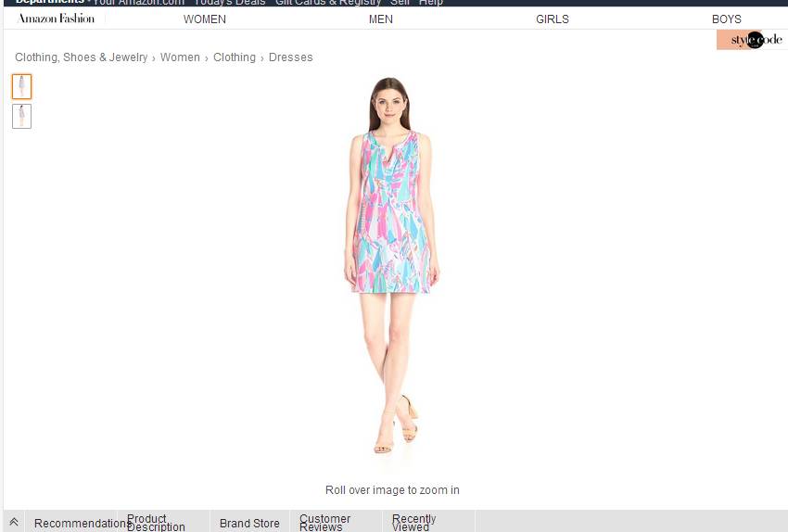Viewport: 788px width, 532px height.
Task: Click the Amazon Fashion logo
Action: [57, 19]
